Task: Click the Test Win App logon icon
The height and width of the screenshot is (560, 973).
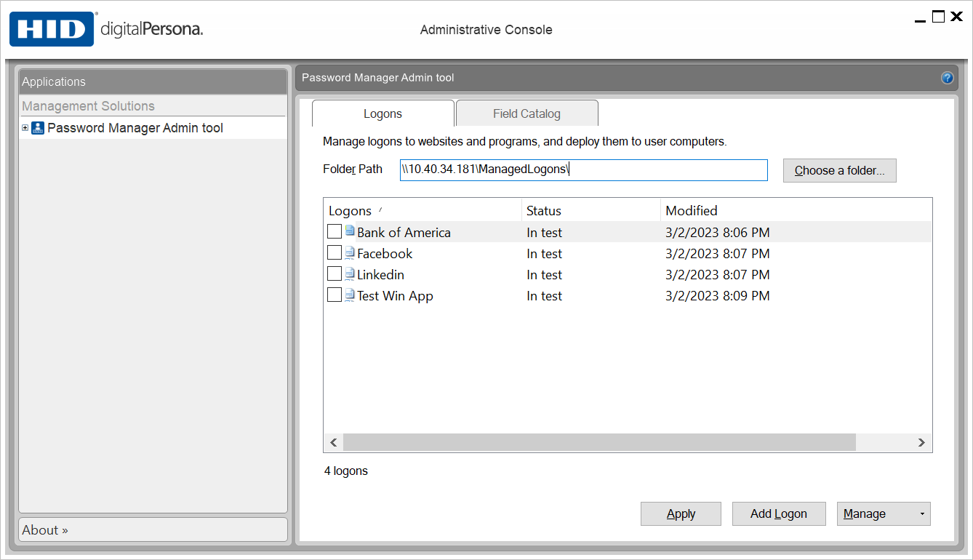Action: [x=350, y=295]
